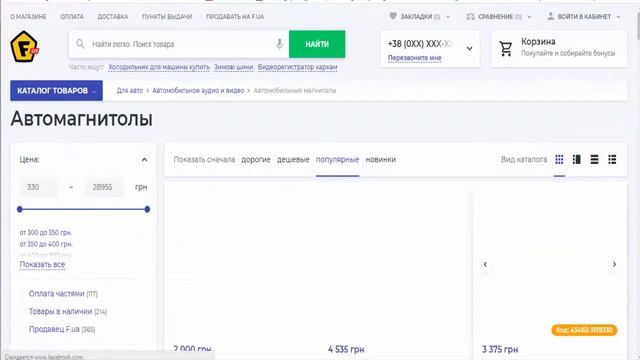Click the minimum price field 330
Image resolution: width=640 pixels, height=360 pixels.
pos(38,187)
